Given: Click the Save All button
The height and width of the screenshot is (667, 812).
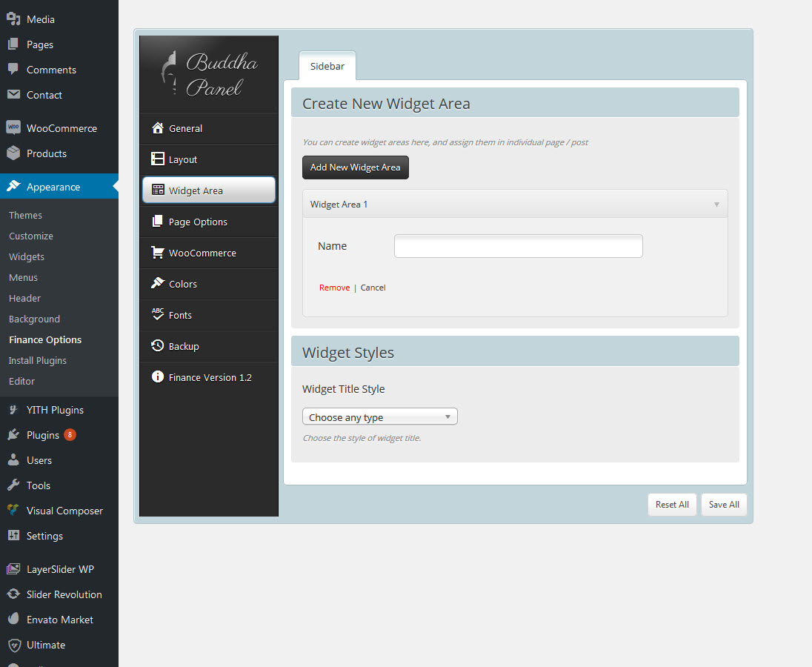Looking at the screenshot, I should click(723, 505).
